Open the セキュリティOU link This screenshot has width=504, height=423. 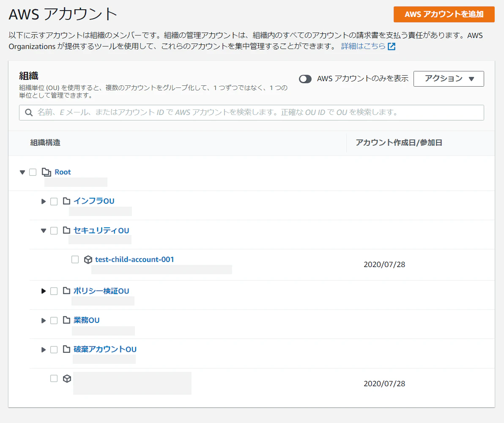101,230
